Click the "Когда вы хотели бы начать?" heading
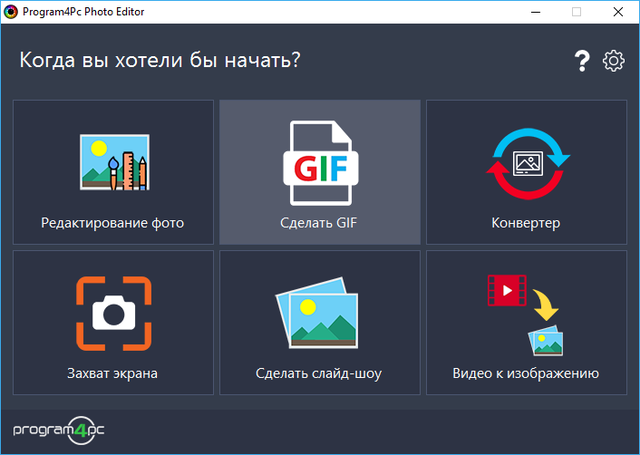This screenshot has height=455, width=640. (160, 61)
